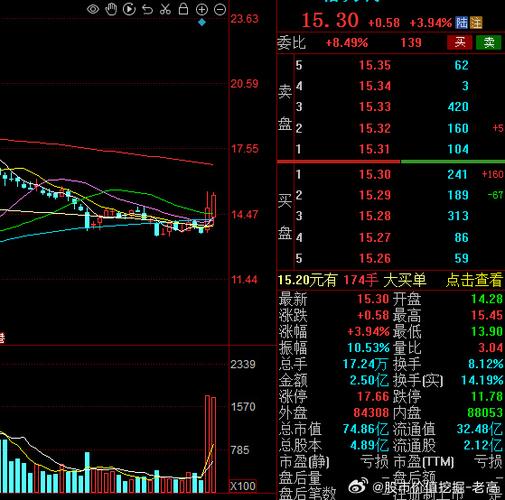Start chart replay with the play icon
The height and width of the screenshot is (500, 505).
point(129,9)
